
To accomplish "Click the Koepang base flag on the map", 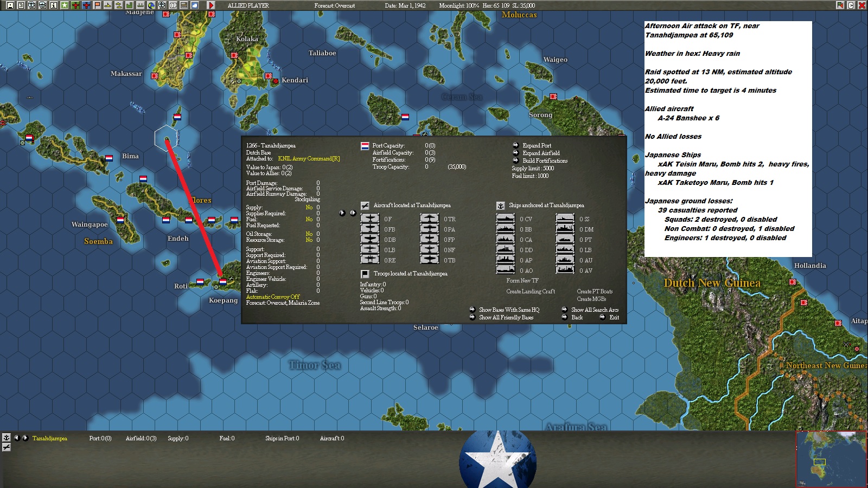I will point(222,282).
